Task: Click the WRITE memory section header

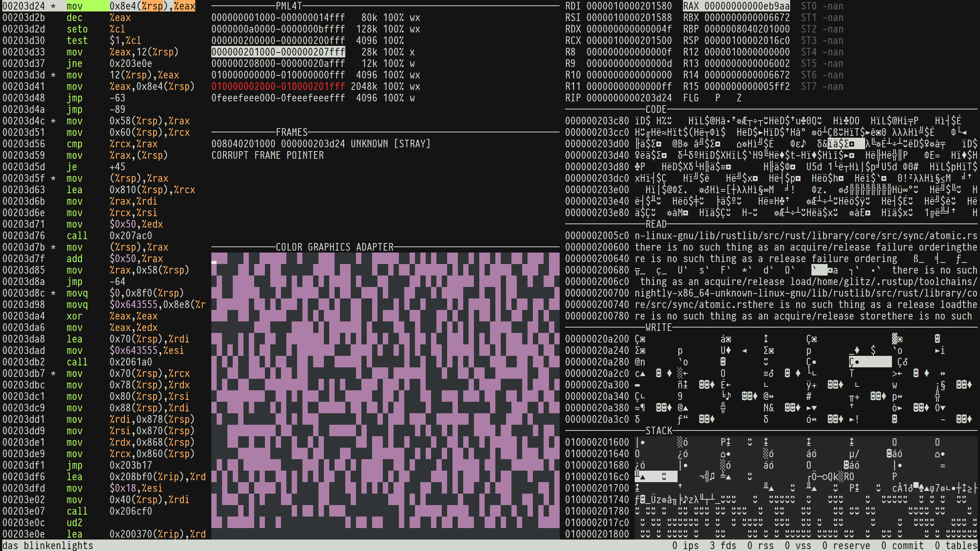Action: 658,328
